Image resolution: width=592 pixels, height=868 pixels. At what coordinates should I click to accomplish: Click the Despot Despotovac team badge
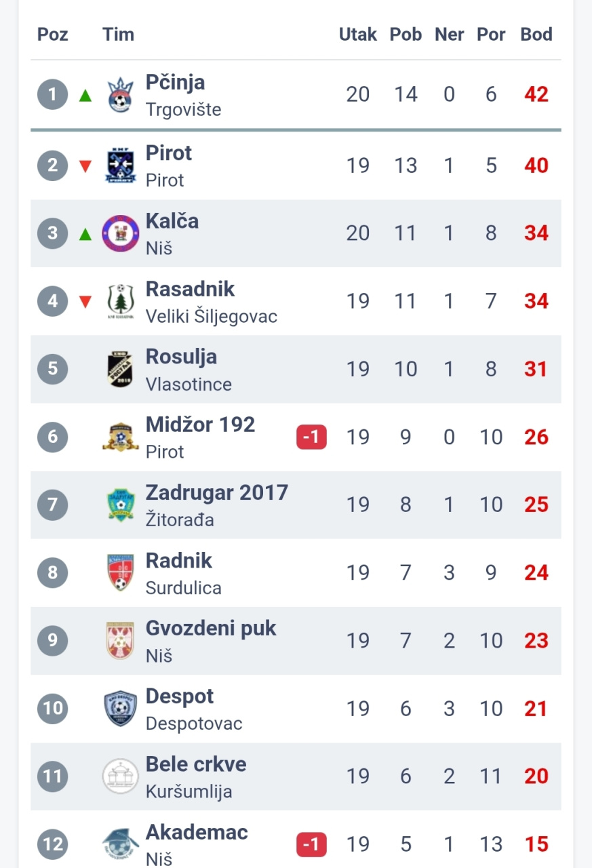point(121,708)
